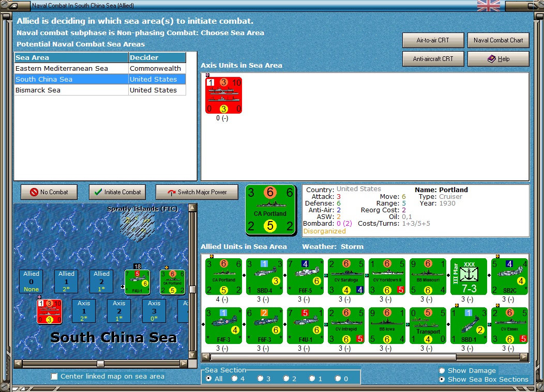Viewport: 544px width, 392px height.
Task: Select sea section 2 radio button
Action: (286, 379)
